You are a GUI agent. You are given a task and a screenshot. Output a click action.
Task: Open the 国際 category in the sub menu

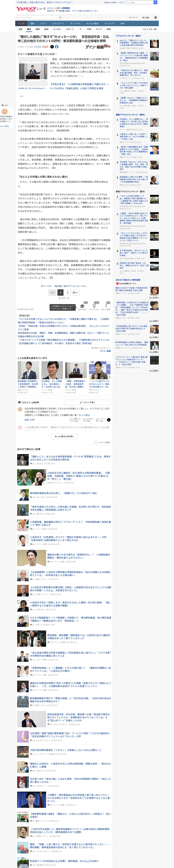tap(38, 29)
